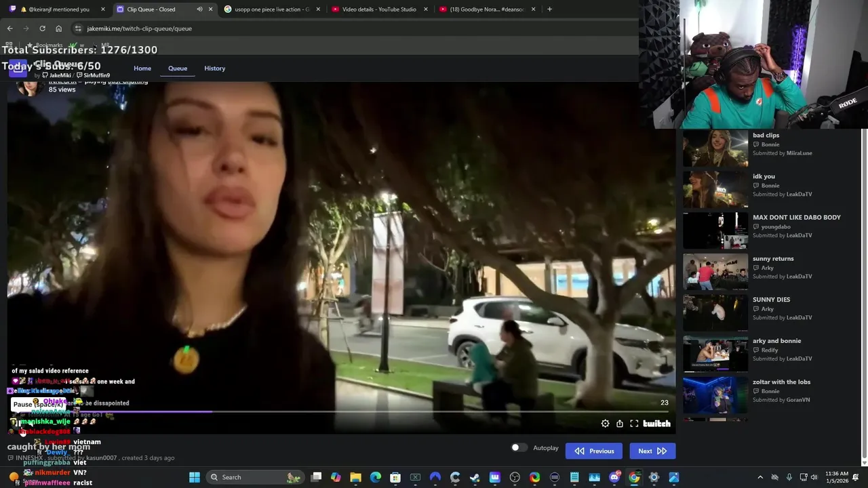This screenshot has height=488, width=868.
Task: Switch to Video details YouTube Studio tab
Action: 379,9
